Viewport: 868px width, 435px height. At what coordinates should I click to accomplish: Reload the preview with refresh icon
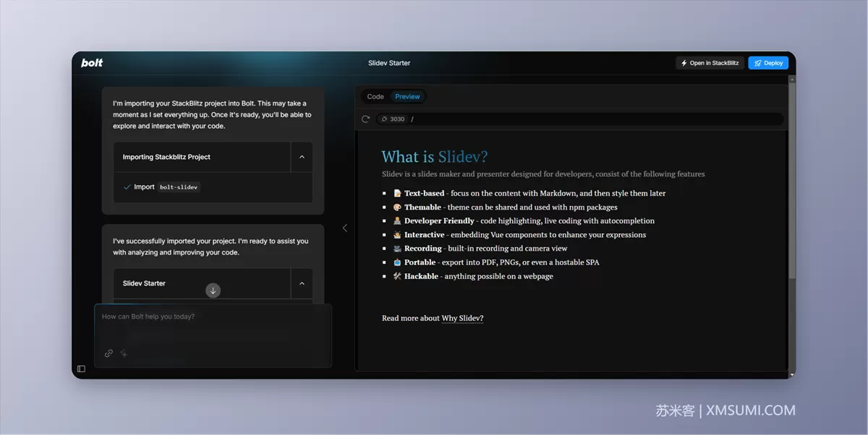[365, 119]
